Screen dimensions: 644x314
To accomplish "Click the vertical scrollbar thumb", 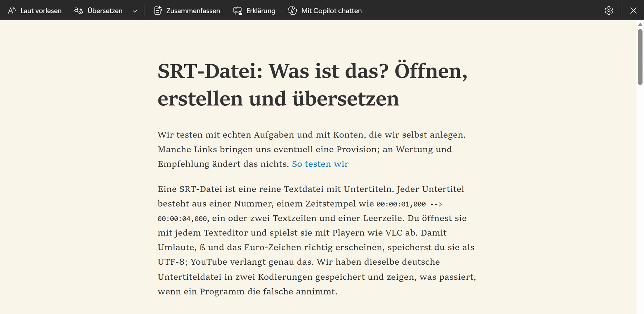I will click(x=640, y=57).
